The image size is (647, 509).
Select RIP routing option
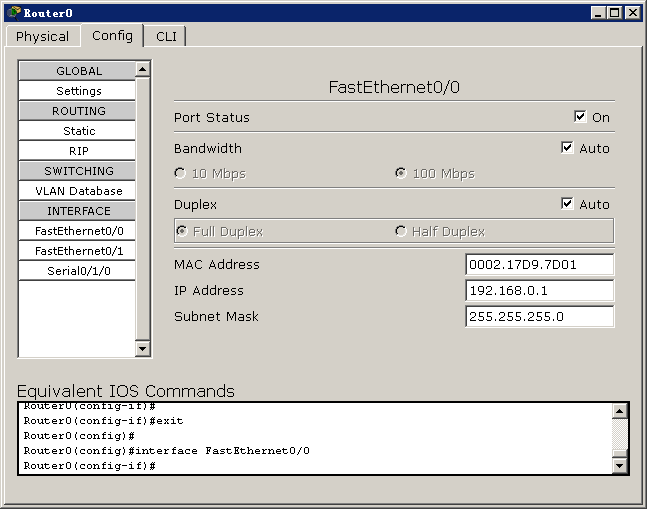[x=78, y=151]
